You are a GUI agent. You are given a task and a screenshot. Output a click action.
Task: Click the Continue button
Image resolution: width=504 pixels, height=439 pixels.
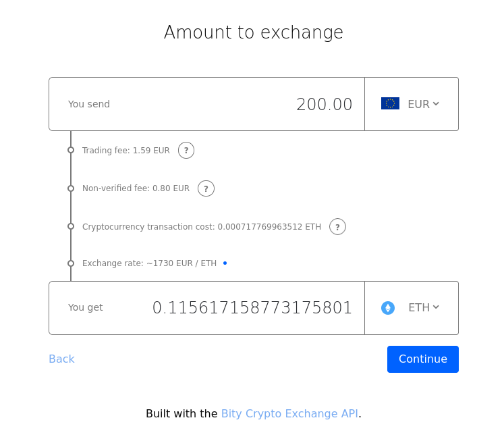(x=422, y=359)
